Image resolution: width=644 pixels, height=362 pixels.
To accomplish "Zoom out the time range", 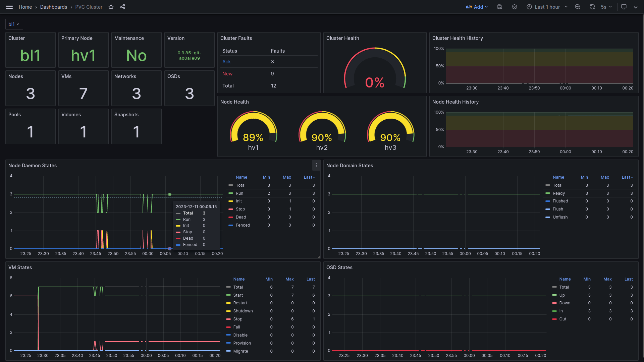I will coord(577,7).
